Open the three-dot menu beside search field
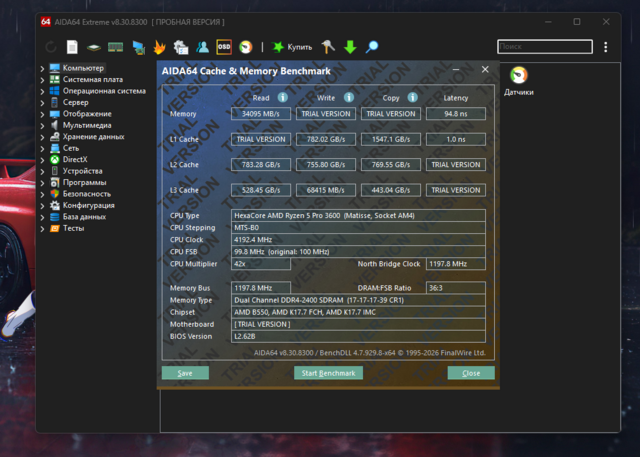 click(606, 47)
